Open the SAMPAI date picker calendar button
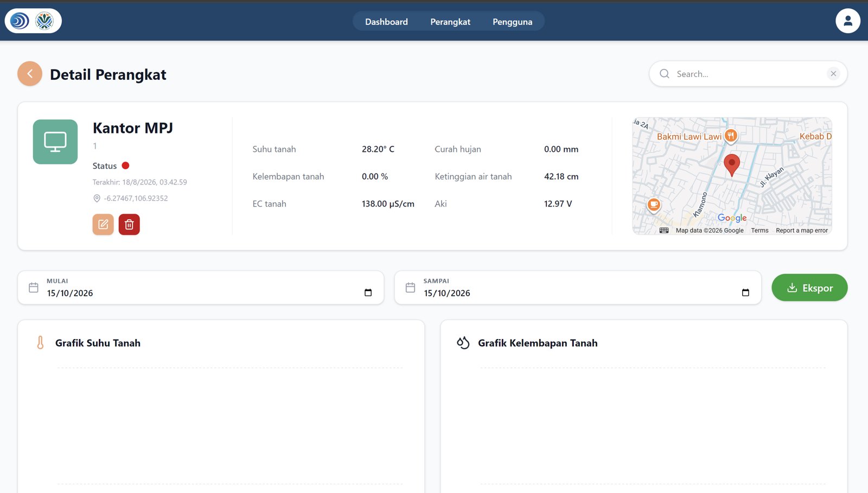 745,293
